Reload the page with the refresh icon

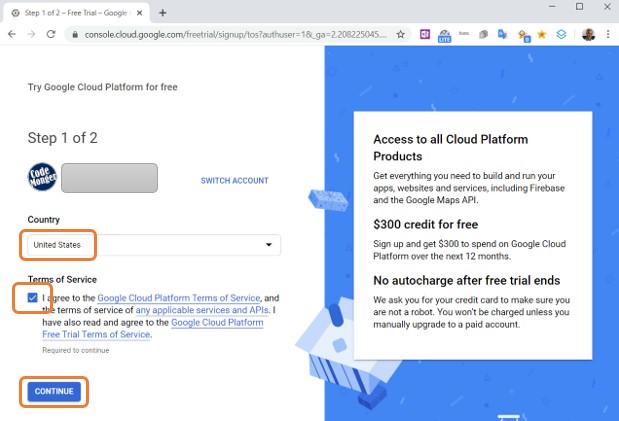click(51, 34)
